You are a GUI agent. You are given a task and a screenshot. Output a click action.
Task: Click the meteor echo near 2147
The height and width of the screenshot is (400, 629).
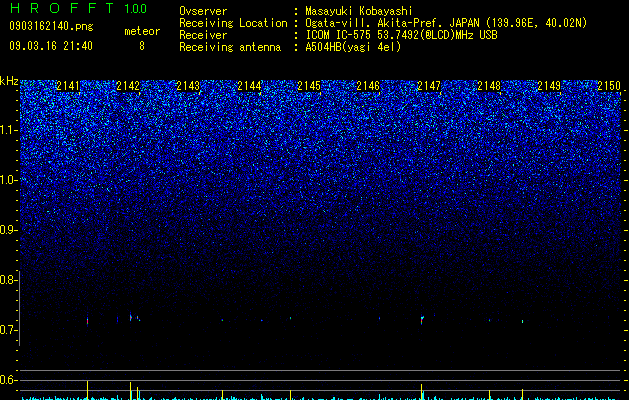[x=422, y=319]
